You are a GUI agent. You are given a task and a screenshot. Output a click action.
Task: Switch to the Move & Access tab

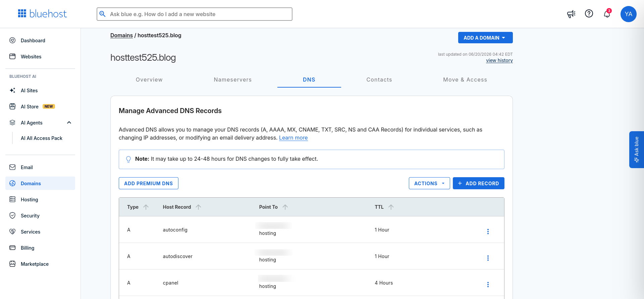(465, 80)
